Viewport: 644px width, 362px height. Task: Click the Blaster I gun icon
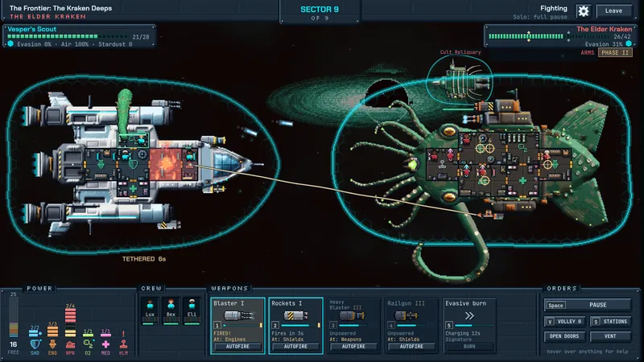pos(238,315)
